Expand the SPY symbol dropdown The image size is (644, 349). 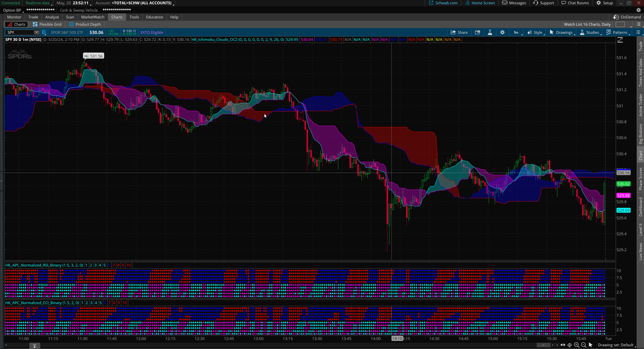(x=36, y=32)
